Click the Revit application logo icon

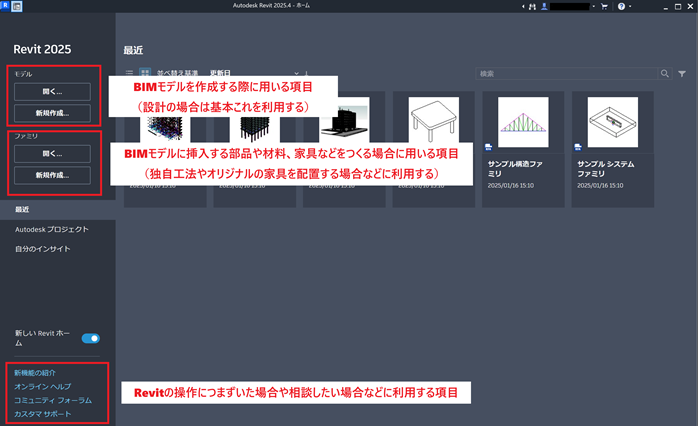(x=5, y=5)
